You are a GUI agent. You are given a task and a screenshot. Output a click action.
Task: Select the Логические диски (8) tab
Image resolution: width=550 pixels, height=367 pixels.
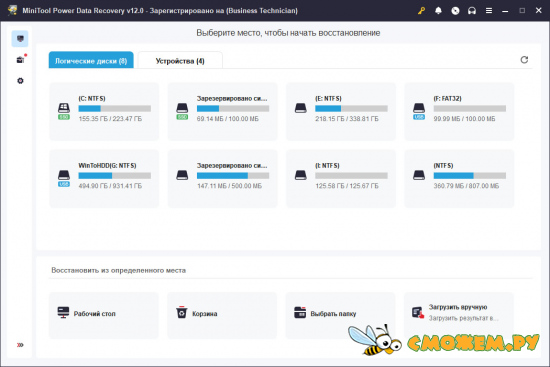[91, 60]
